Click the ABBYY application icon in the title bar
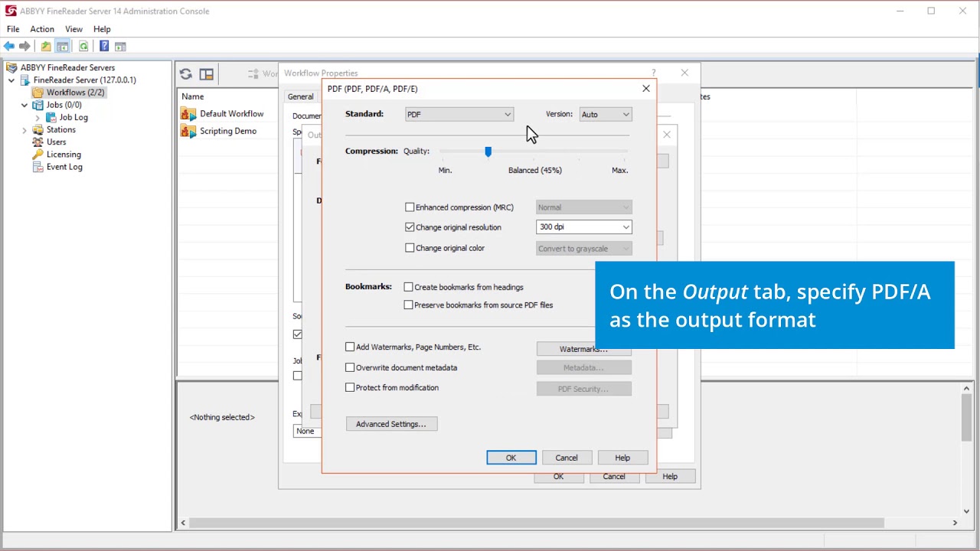The height and width of the screenshot is (551, 980). pyautogui.click(x=11, y=11)
